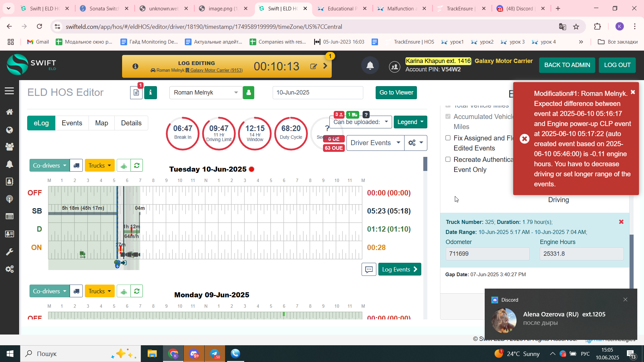Click the teal info button beside document icon

[x=151, y=93]
